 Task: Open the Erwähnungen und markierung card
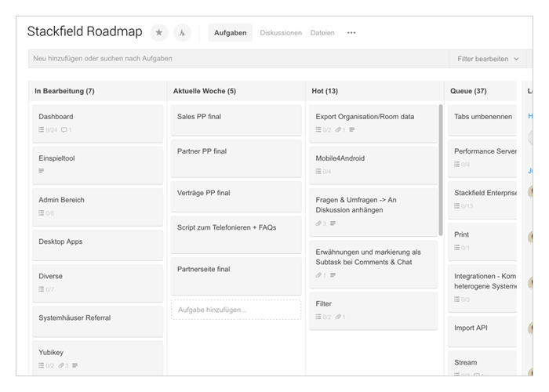pos(373,264)
